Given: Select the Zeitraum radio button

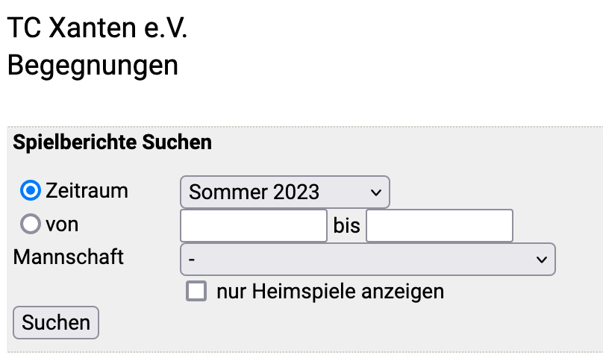Looking at the screenshot, I should point(31,191).
